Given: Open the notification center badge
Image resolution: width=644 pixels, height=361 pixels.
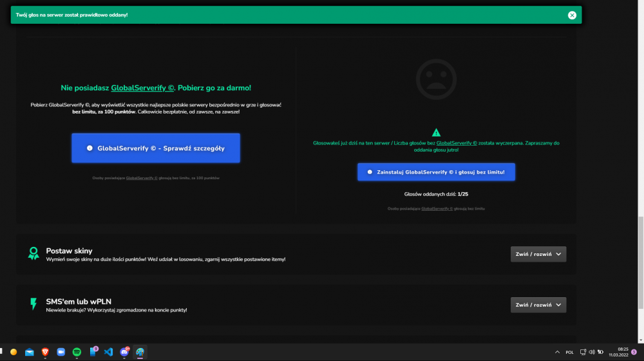Looking at the screenshot, I should [x=634, y=352].
